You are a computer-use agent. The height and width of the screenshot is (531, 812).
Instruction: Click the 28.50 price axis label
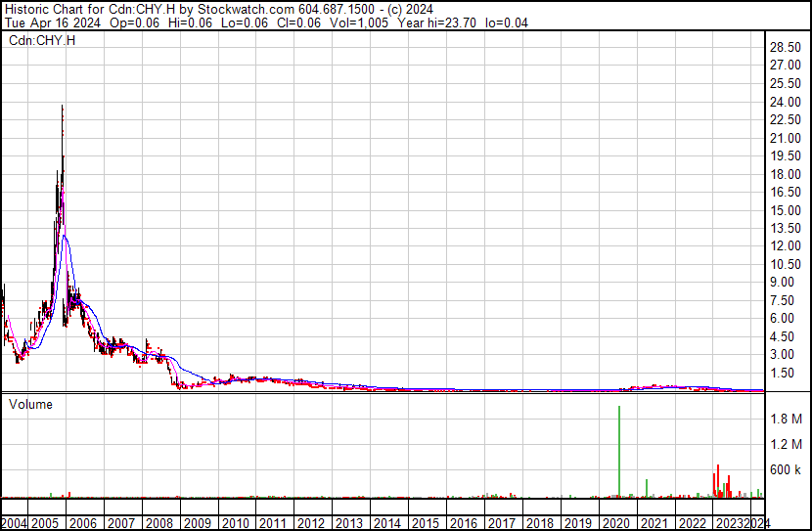pos(786,48)
